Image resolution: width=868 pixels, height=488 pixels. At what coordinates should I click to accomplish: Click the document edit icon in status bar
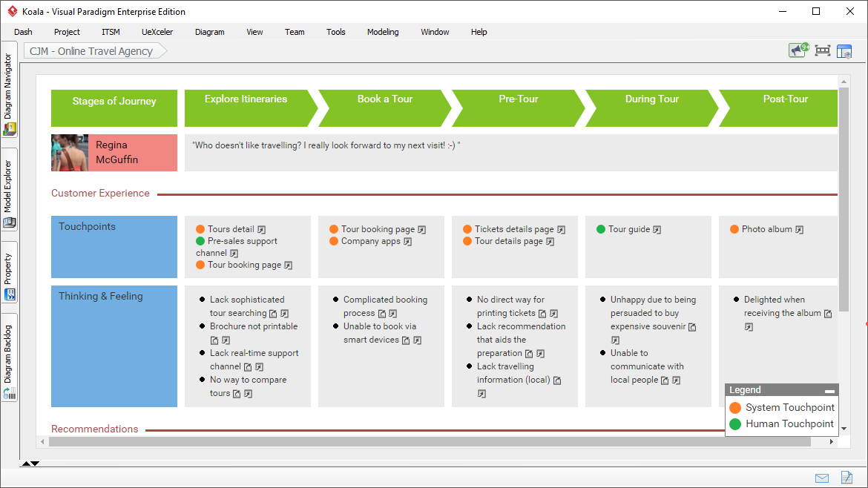click(x=846, y=477)
